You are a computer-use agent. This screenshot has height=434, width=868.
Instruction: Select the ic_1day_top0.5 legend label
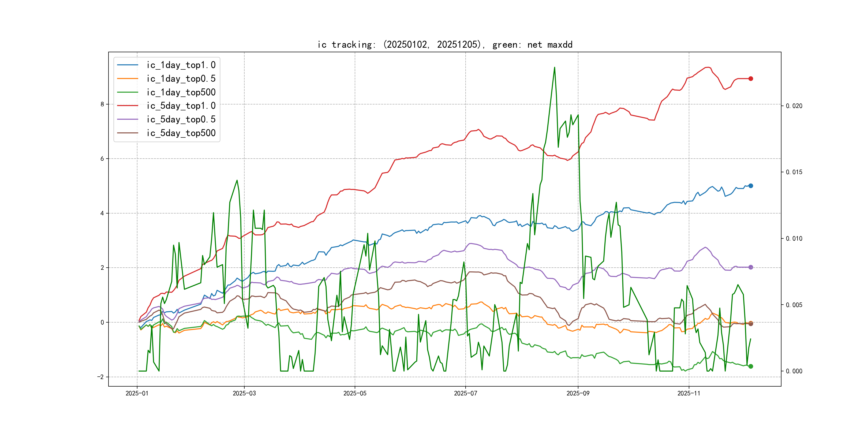pos(181,78)
